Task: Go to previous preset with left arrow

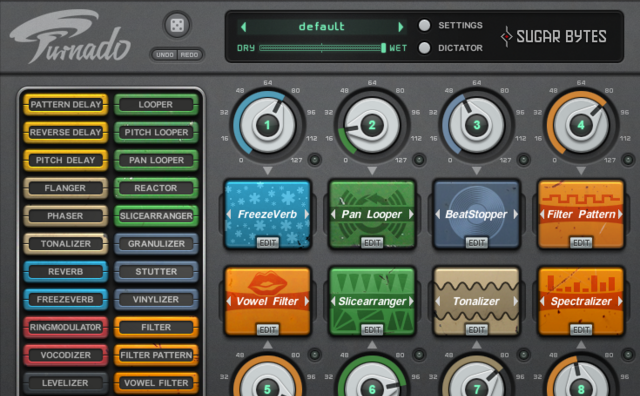Action: [244, 27]
